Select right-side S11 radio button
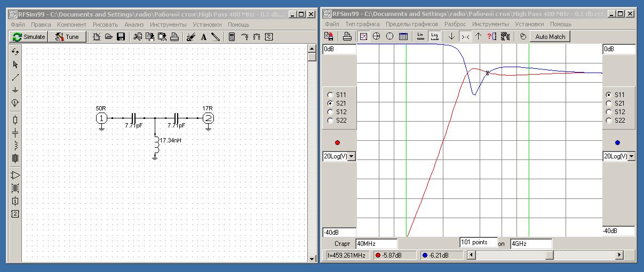Screen dimensions: 644x272 coord(609,94)
